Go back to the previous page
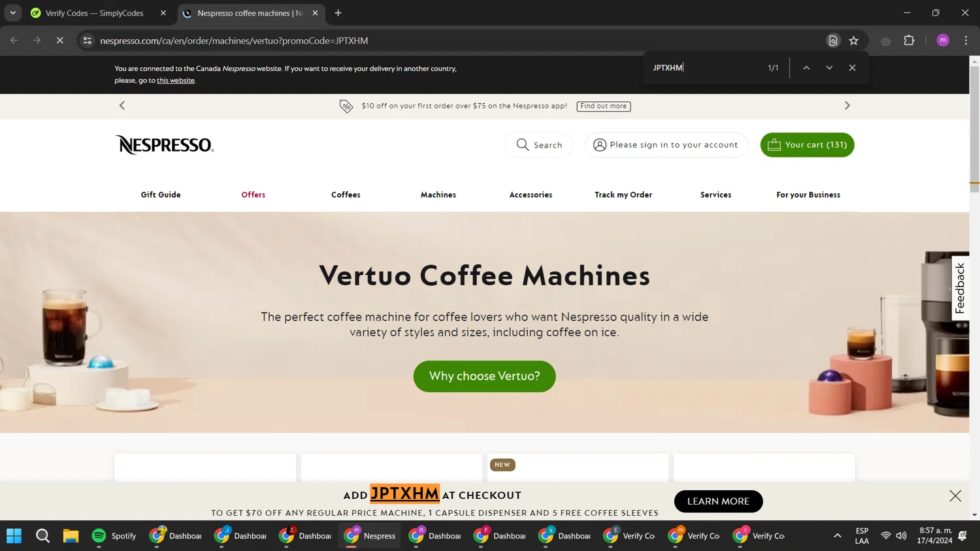The image size is (980, 551). (x=14, y=40)
